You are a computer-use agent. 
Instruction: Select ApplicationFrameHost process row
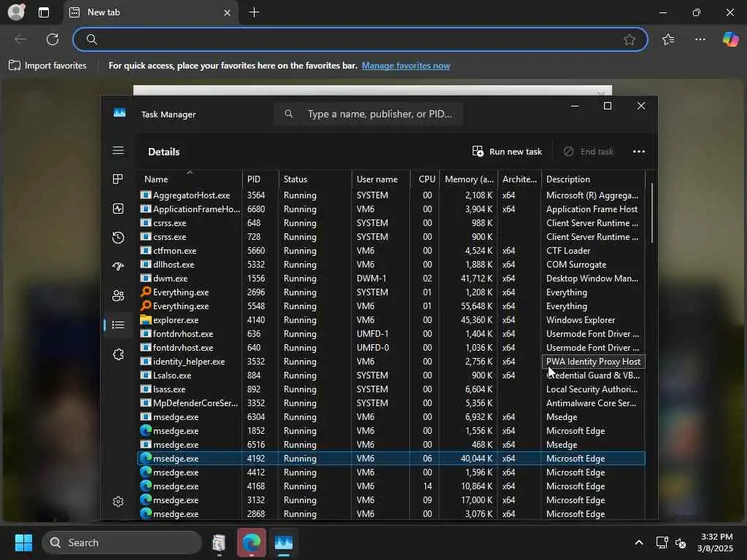391,209
